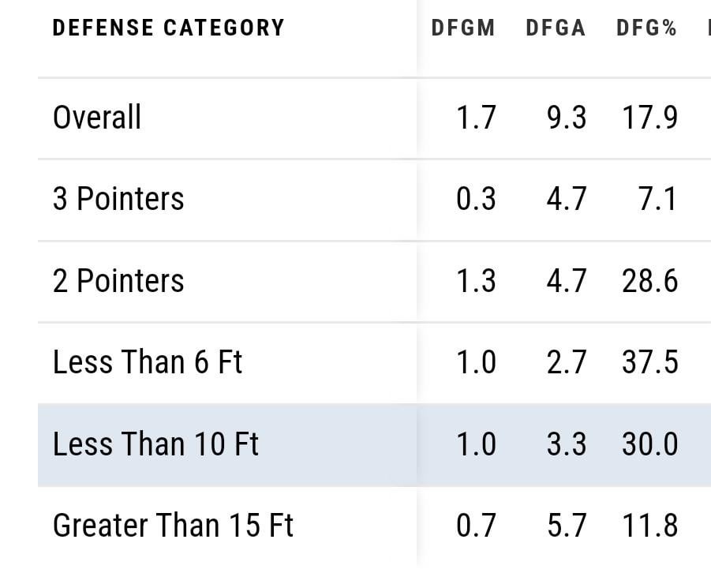Click the Less Than 10 Ft DFGA 3.3
711x588 pixels.
click(566, 444)
